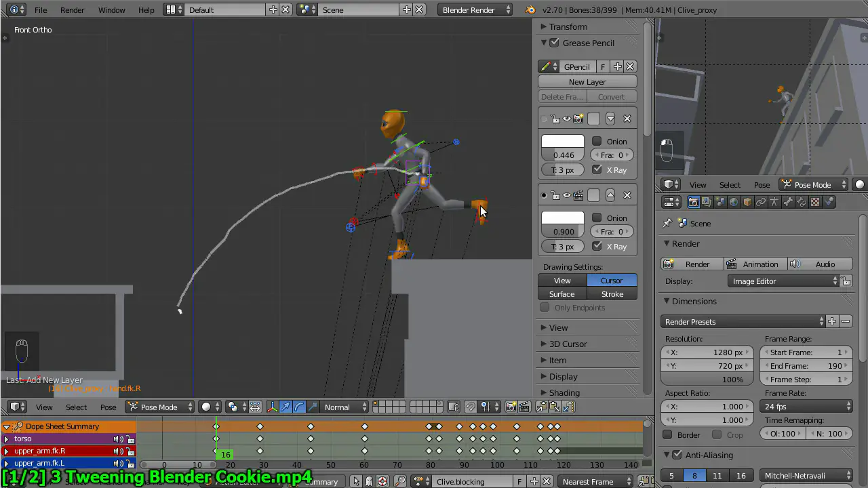Open the 24 fps frame rate dropdown
This screenshot has width=868, height=488.
806,407
